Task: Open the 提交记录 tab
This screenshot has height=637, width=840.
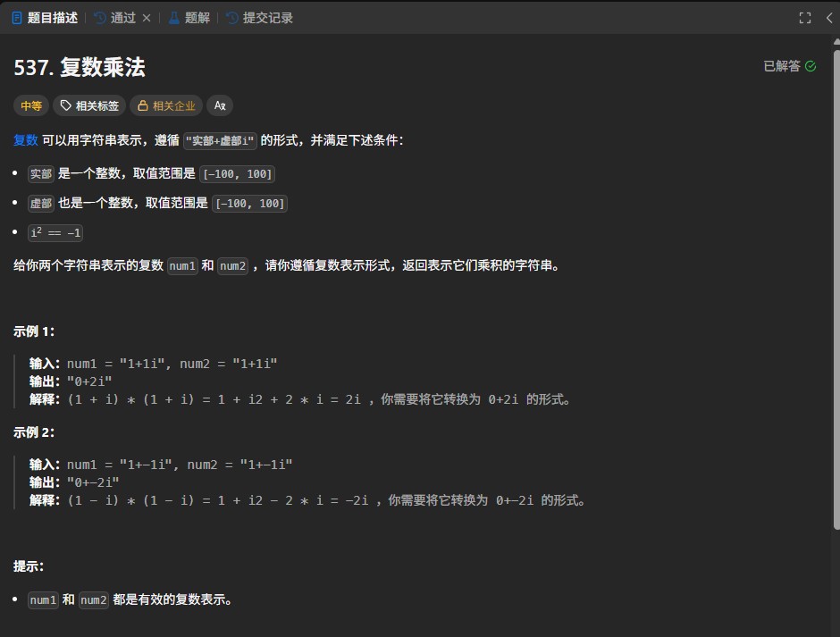Action: pyautogui.click(x=260, y=18)
